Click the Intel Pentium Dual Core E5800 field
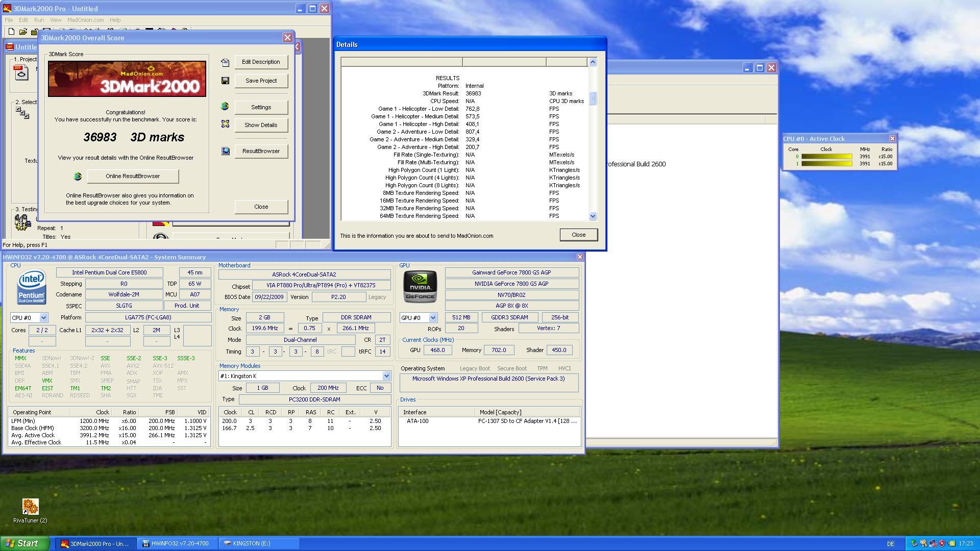This screenshot has width=980, height=551. tap(109, 272)
